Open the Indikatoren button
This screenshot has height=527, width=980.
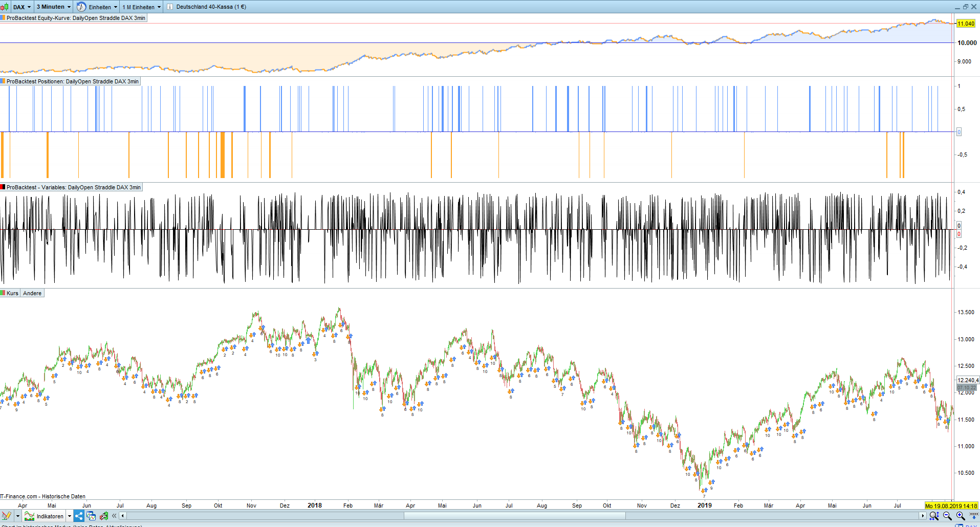click(x=45, y=516)
